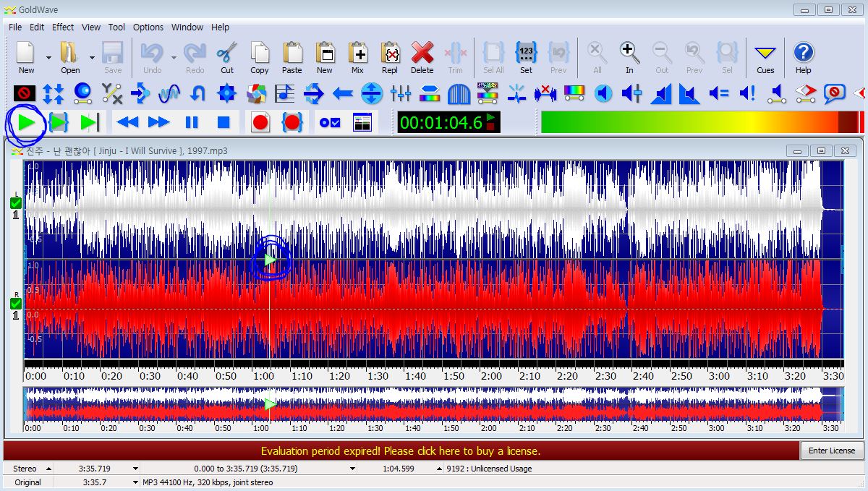
Task: Open dropdown arrow next to Undo
Action: tap(174, 57)
